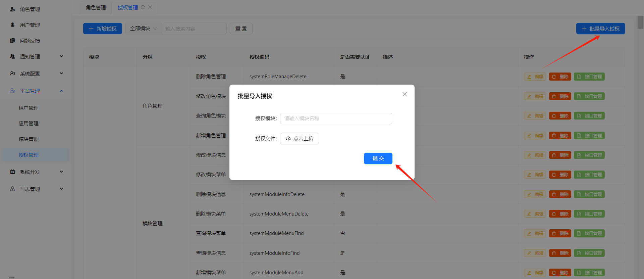Image resolution: width=644 pixels, height=279 pixels.
Task: Select 模块管理 submenu item
Action: pos(29,139)
